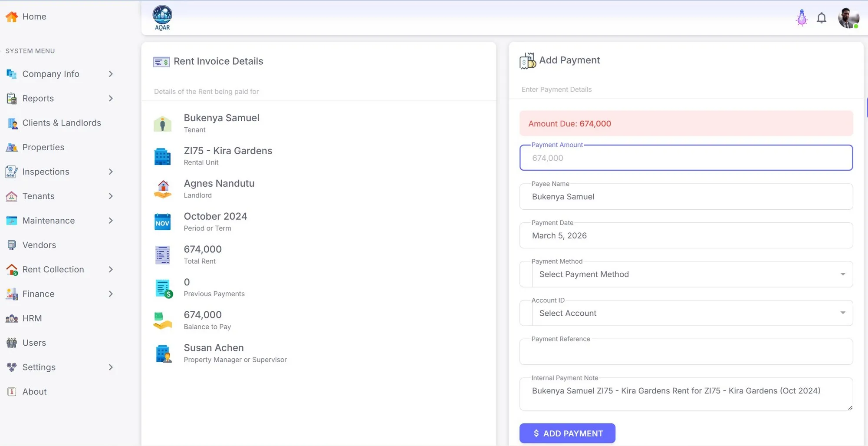Expand the Finance menu chevron
The image size is (868, 446).
(x=111, y=294)
